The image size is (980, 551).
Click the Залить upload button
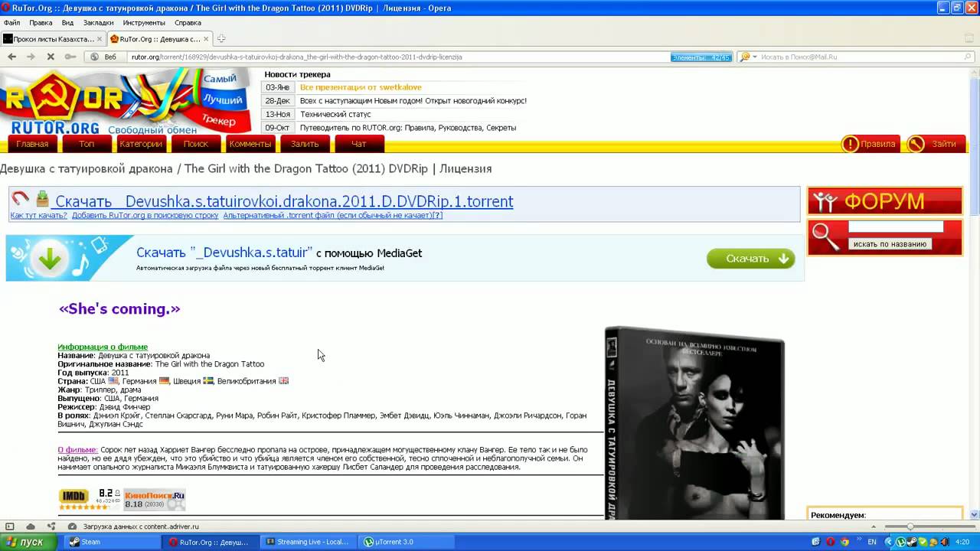tap(305, 144)
